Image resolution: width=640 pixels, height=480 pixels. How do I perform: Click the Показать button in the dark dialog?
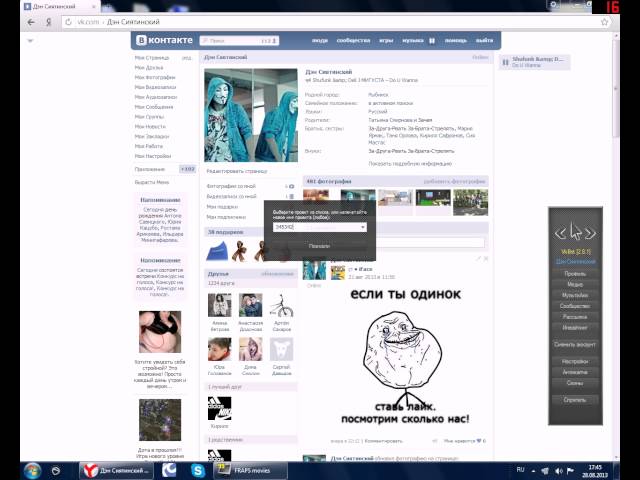pyautogui.click(x=319, y=246)
